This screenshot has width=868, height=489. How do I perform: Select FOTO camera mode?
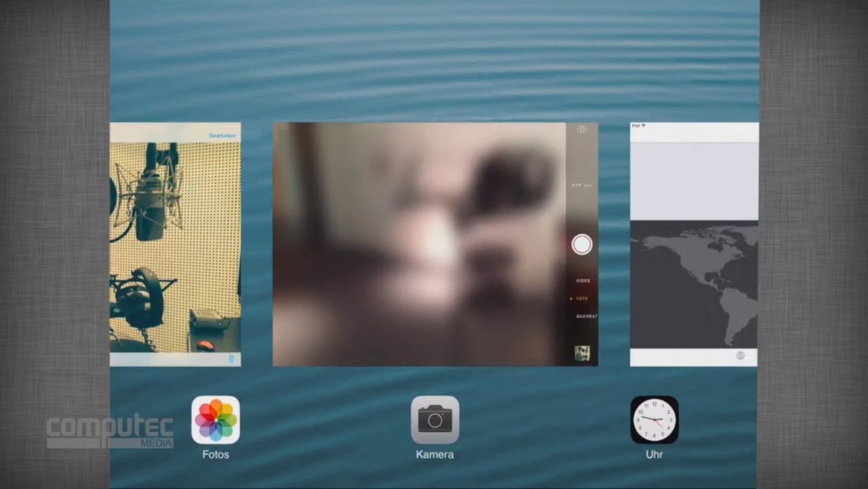click(583, 298)
